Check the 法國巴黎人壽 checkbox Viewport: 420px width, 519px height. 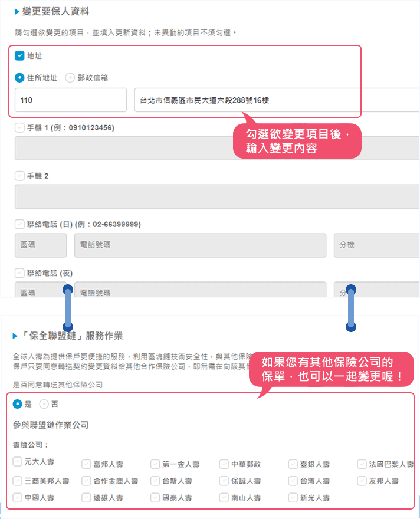click(362, 464)
